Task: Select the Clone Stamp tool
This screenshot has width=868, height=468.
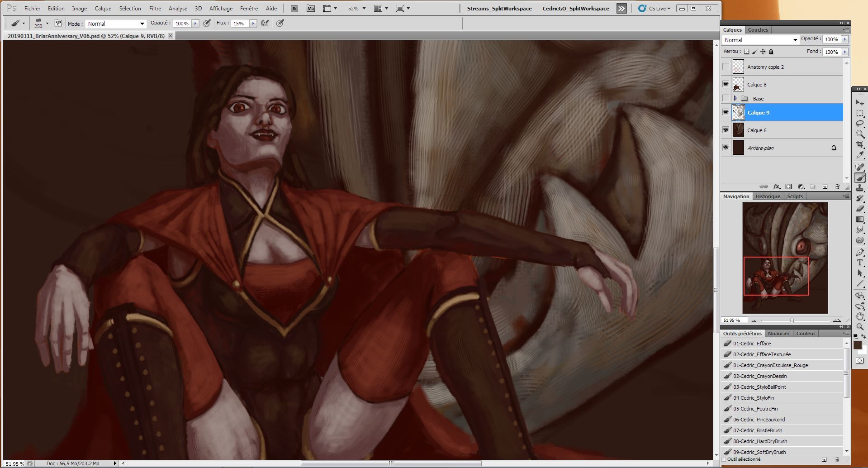Action: click(860, 188)
